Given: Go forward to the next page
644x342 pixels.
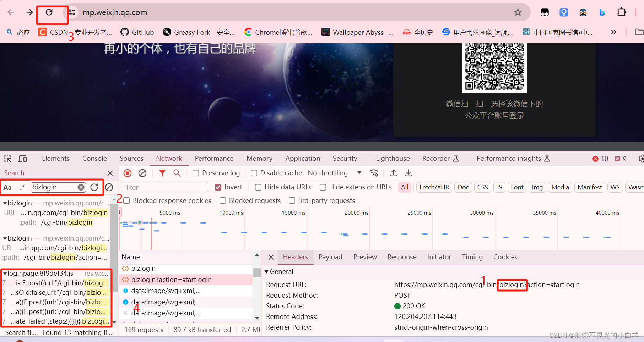Looking at the screenshot, I should click(29, 12).
